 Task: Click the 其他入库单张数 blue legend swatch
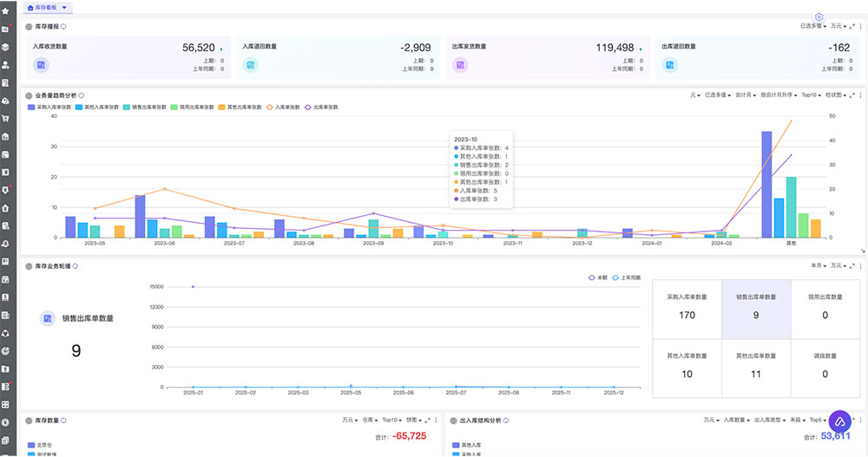[80, 107]
